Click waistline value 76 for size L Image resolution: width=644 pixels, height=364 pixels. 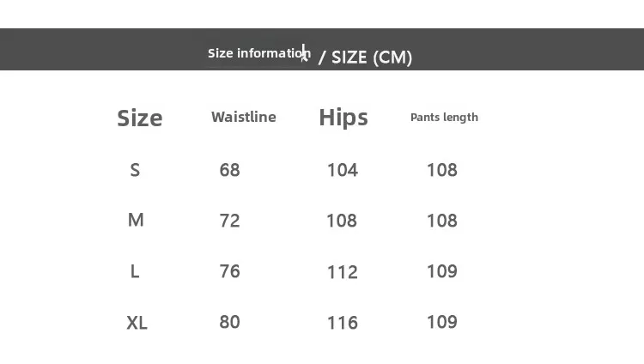(230, 271)
